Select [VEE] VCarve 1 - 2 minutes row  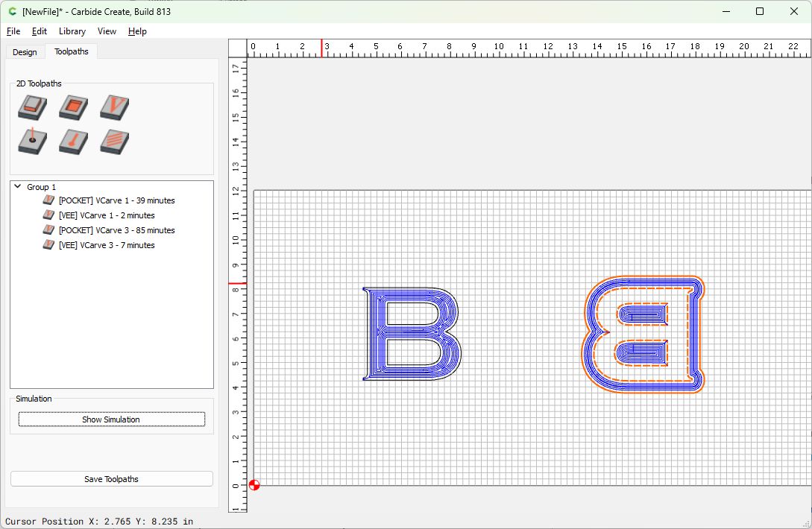[107, 215]
